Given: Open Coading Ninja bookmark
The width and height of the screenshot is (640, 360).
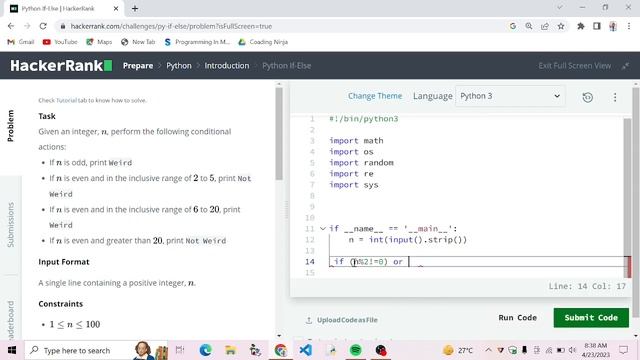Looking at the screenshot, I should (263, 42).
